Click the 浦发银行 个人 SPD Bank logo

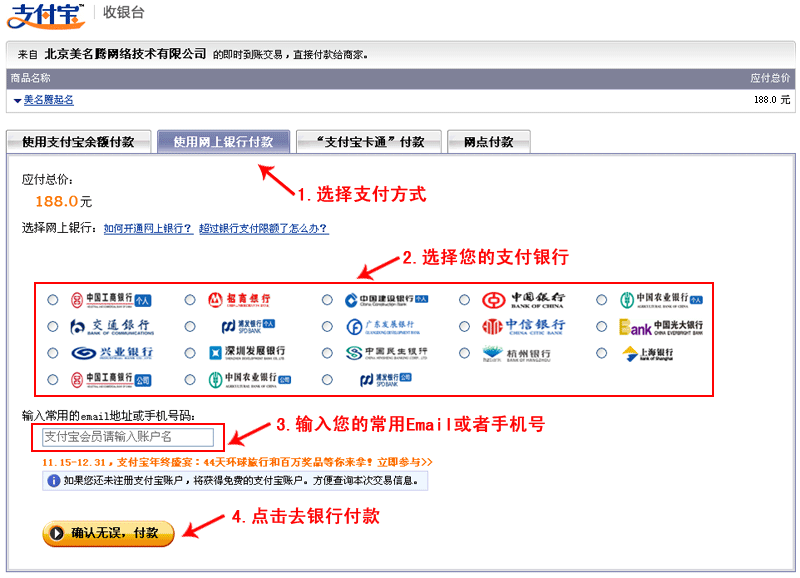pyautogui.click(x=248, y=326)
